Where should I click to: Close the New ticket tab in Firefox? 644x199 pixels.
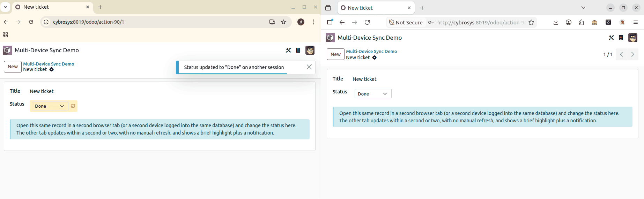[x=409, y=8]
